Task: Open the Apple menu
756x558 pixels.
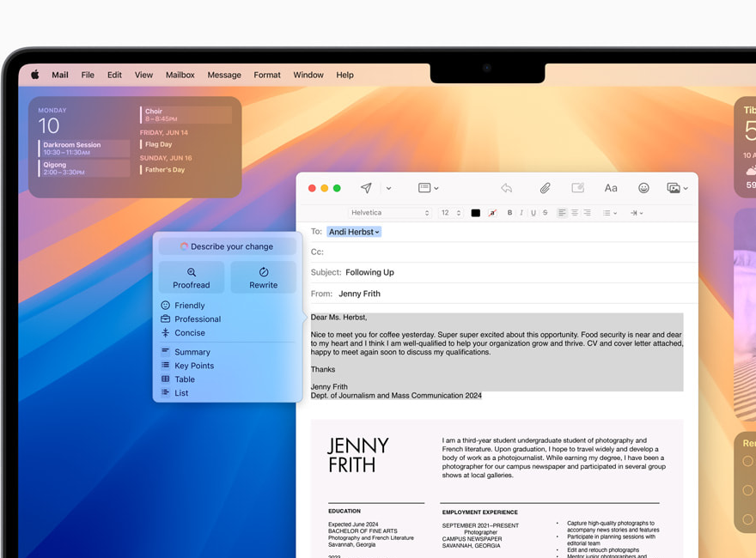Action: pyautogui.click(x=35, y=75)
